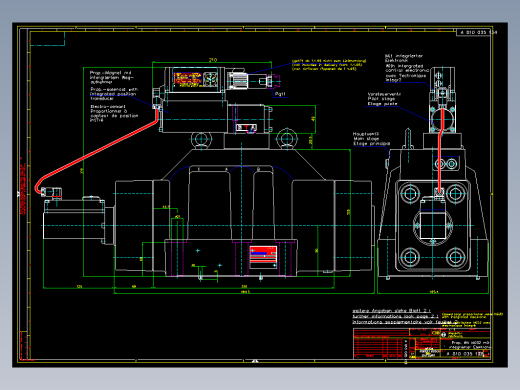The height and width of the screenshot is (390, 520).
Task: Select 'further informations look page 2' note
Action: (x=395, y=316)
